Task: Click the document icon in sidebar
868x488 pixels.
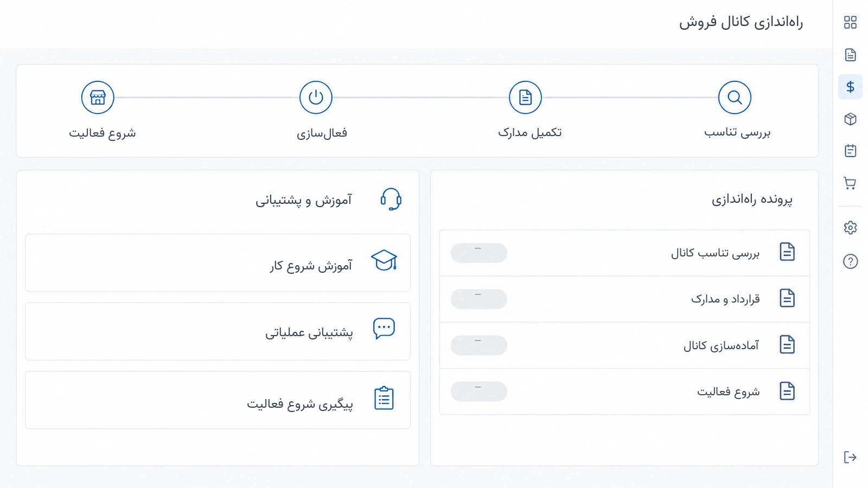Action: coord(850,55)
